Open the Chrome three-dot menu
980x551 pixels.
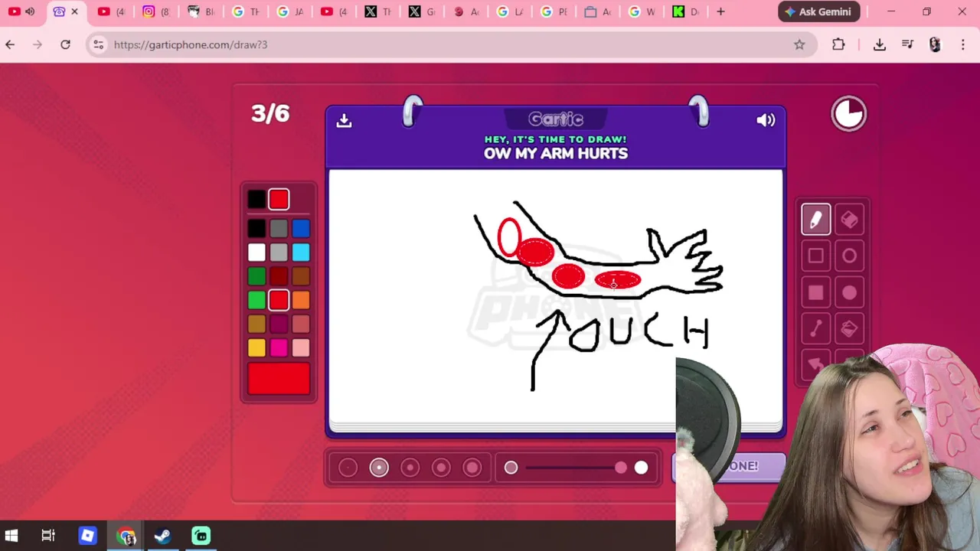click(x=963, y=44)
